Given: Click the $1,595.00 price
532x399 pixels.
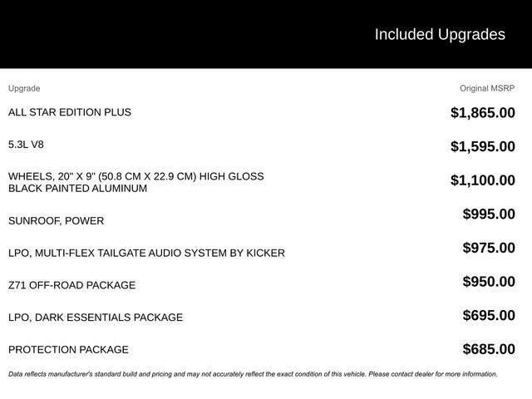Looking at the screenshot, I should (482, 146).
